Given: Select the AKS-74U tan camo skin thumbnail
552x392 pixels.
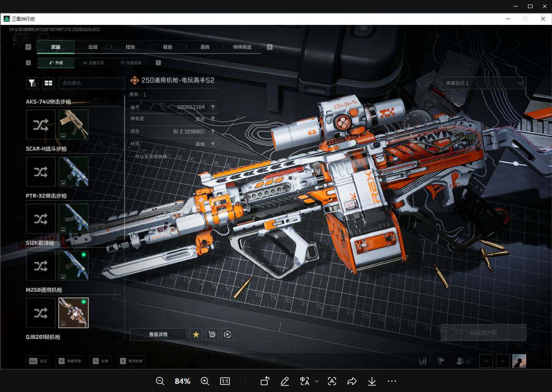Looking at the screenshot, I should click(73, 125).
